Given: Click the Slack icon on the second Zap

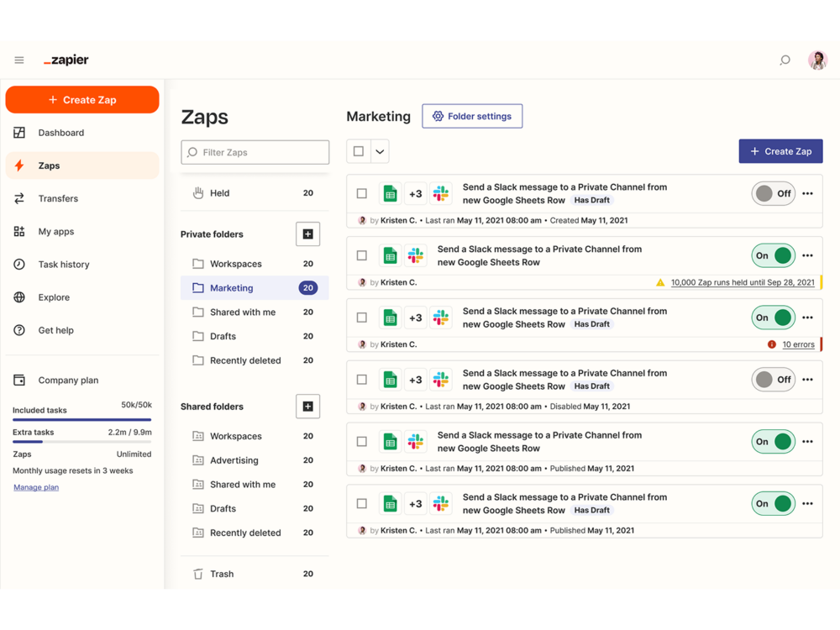Looking at the screenshot, I should [415, 255].
